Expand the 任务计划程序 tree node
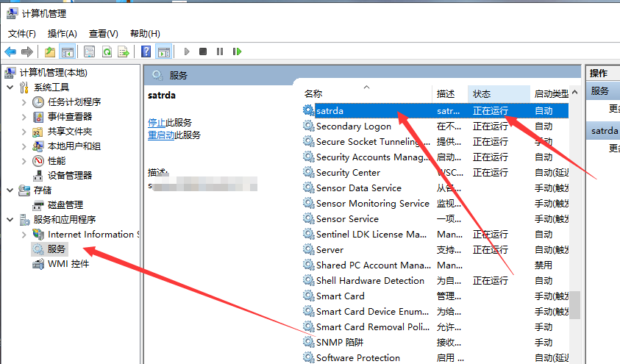 [24, 102]
